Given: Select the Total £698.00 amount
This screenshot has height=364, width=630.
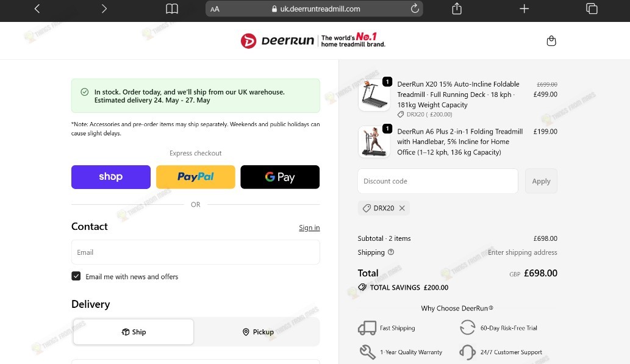Looking at the screenshot, I should [x=540, y=273].
